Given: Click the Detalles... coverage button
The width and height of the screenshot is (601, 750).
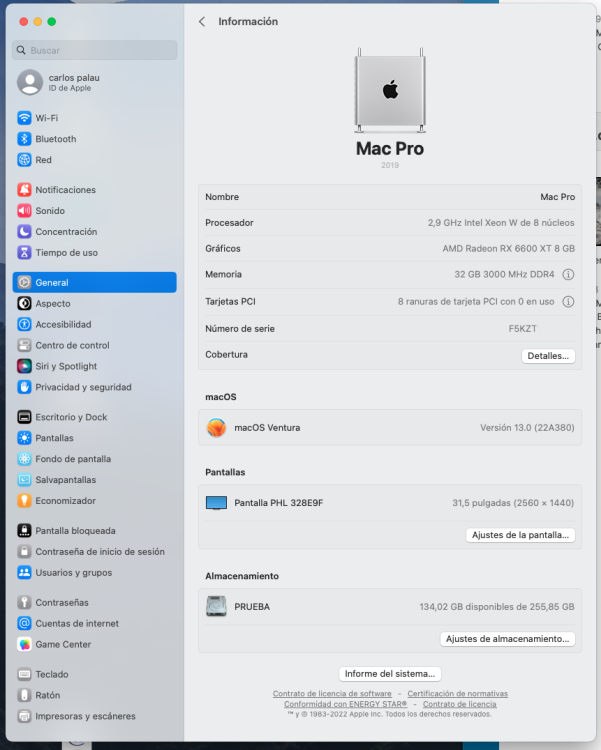Looking at the screenshot, I should click(548, 356).
